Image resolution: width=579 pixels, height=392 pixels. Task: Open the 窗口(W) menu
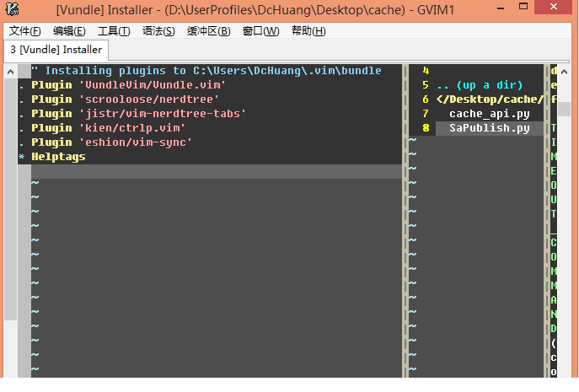(260, 31)
